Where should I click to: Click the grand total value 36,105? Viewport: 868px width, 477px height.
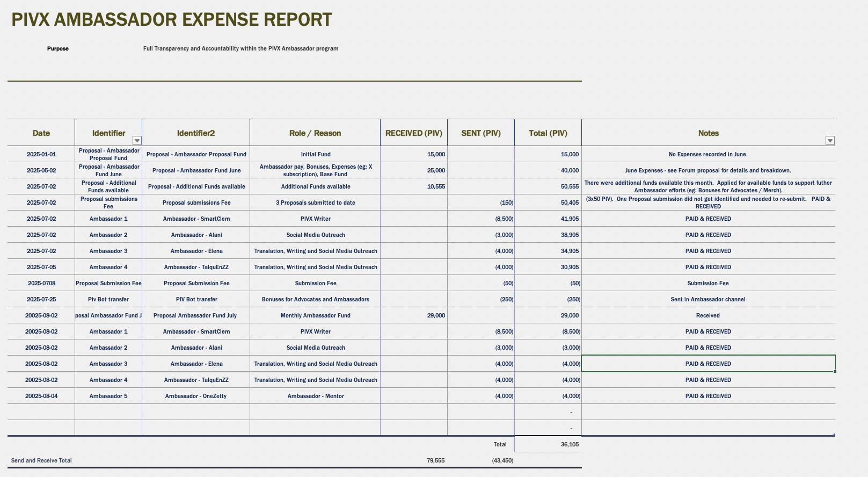coord(548,444)
